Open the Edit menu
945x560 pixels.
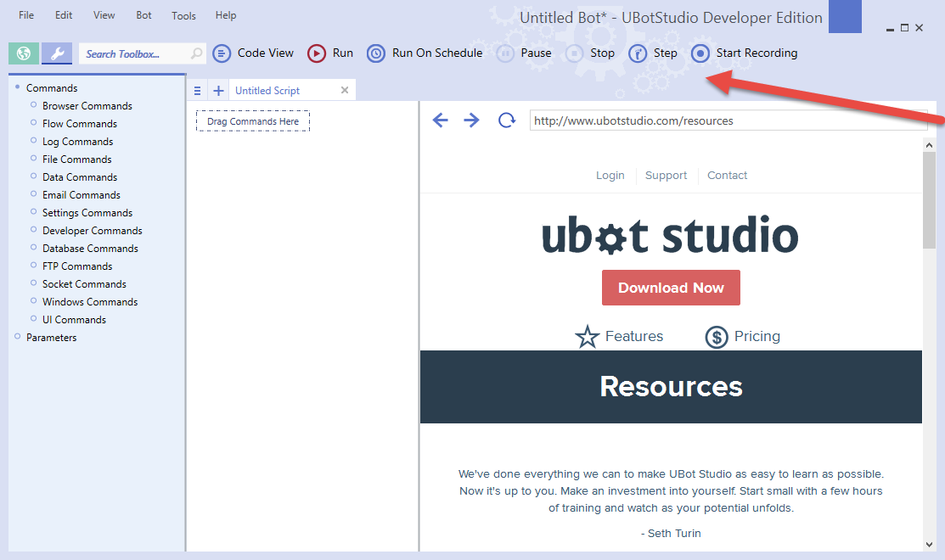(64, 15)
